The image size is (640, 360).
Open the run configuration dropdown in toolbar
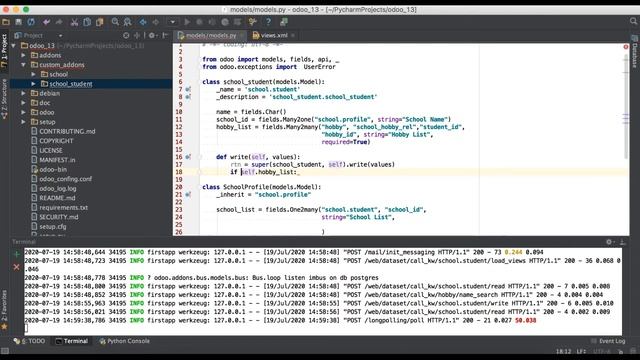click(173, 22)
